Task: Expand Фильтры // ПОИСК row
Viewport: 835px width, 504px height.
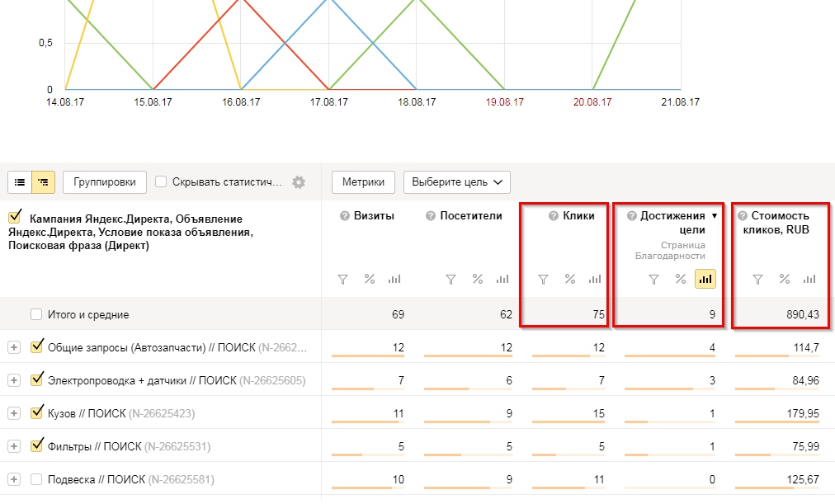Action: (14, 446)
